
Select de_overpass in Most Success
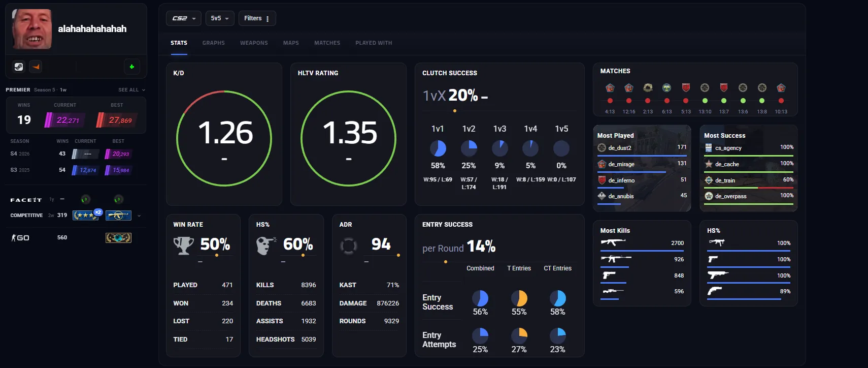pyautogui.click(x=749, y=197)
